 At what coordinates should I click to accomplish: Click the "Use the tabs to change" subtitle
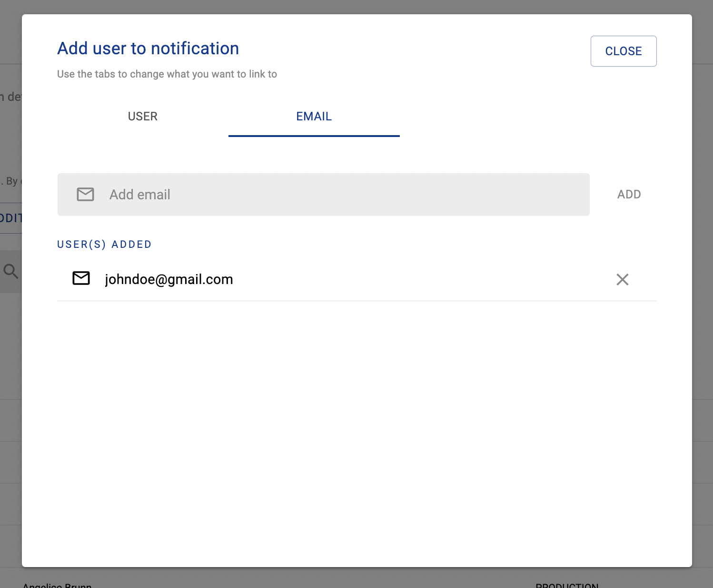point(167,74)
